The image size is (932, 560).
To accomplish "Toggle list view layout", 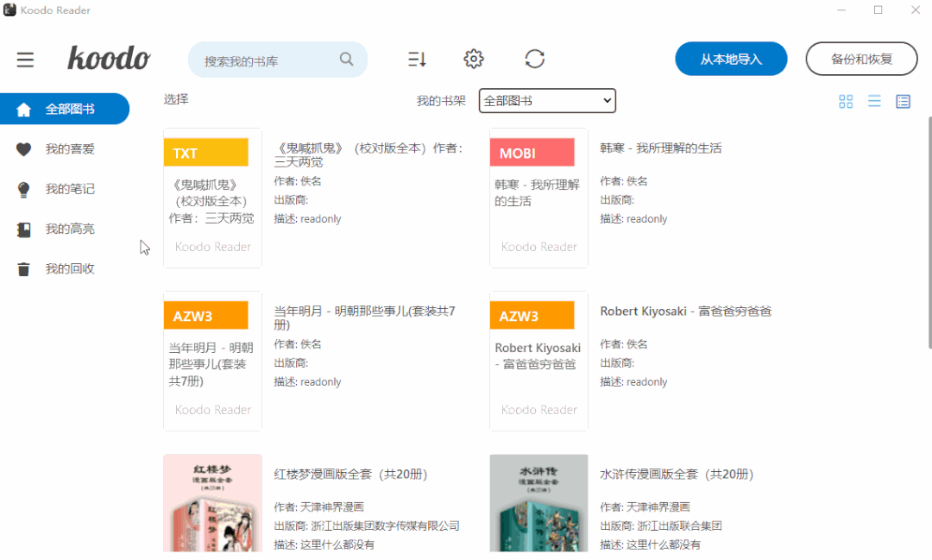I will click(874, 101).
